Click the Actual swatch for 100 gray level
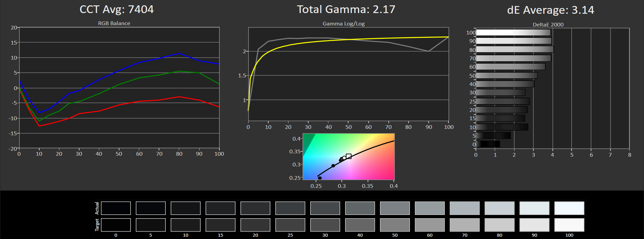This screenshot has height=239, width=644. click(x=569, y=208)
